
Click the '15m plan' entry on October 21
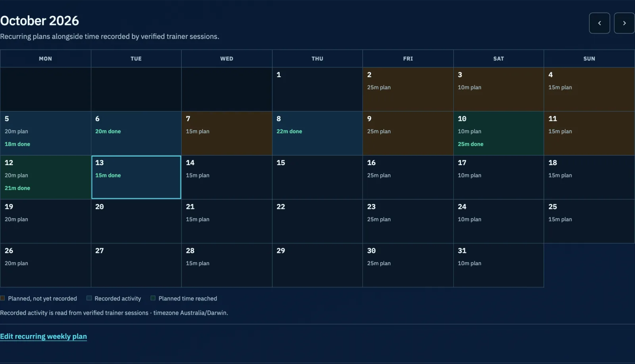pos(198,220)
